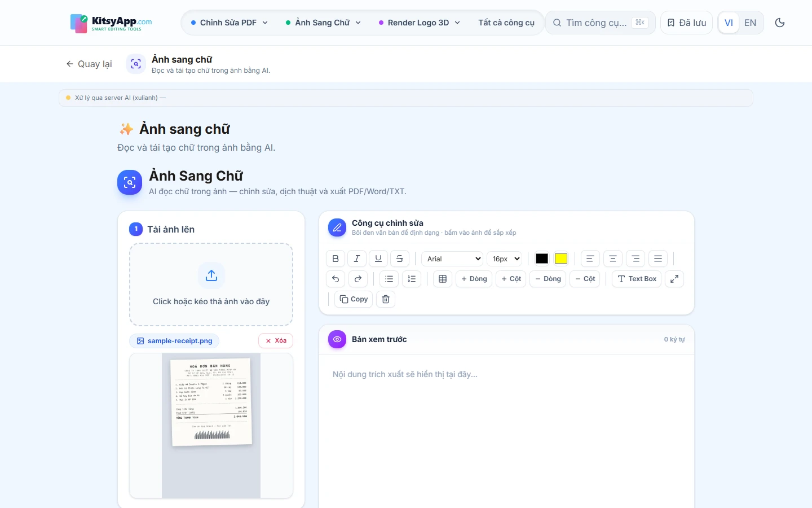
Task: Click into the preview text area
Action: pyautogui.click(x=506, y=431)
